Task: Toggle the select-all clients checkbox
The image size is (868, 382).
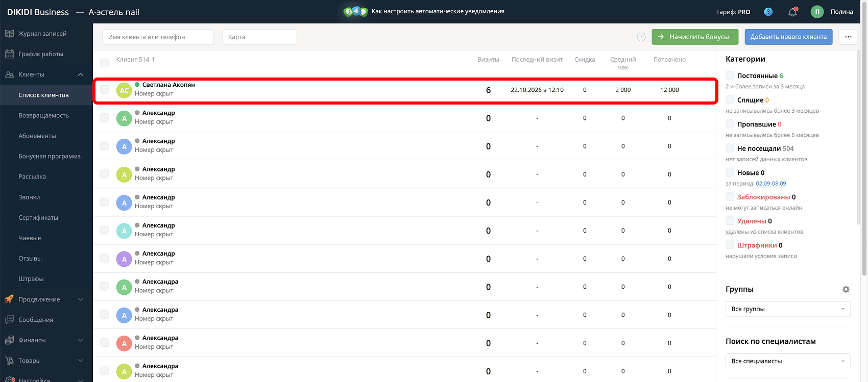Action: pyautogui.click(x=104, y=63)
